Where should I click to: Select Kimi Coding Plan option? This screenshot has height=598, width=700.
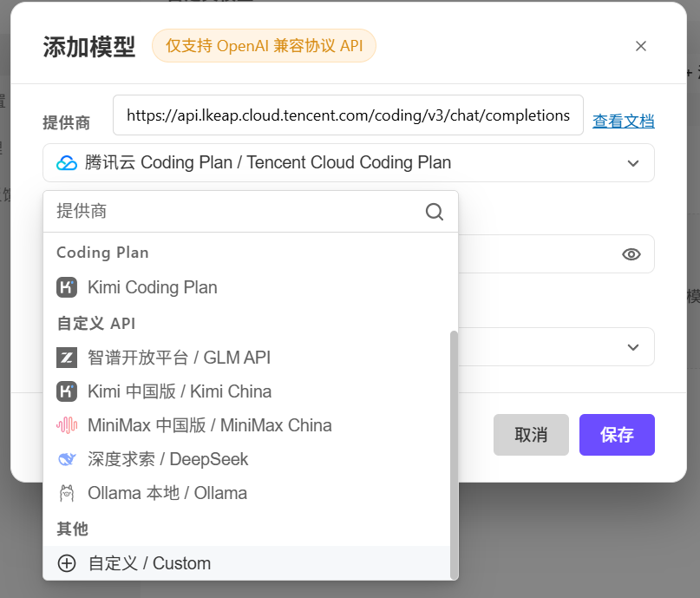tap(246, 287)
